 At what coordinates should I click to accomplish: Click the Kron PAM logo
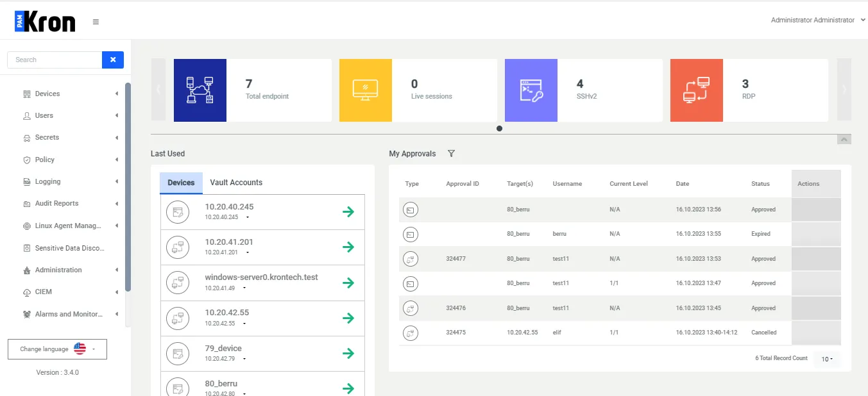coord(45,21)
